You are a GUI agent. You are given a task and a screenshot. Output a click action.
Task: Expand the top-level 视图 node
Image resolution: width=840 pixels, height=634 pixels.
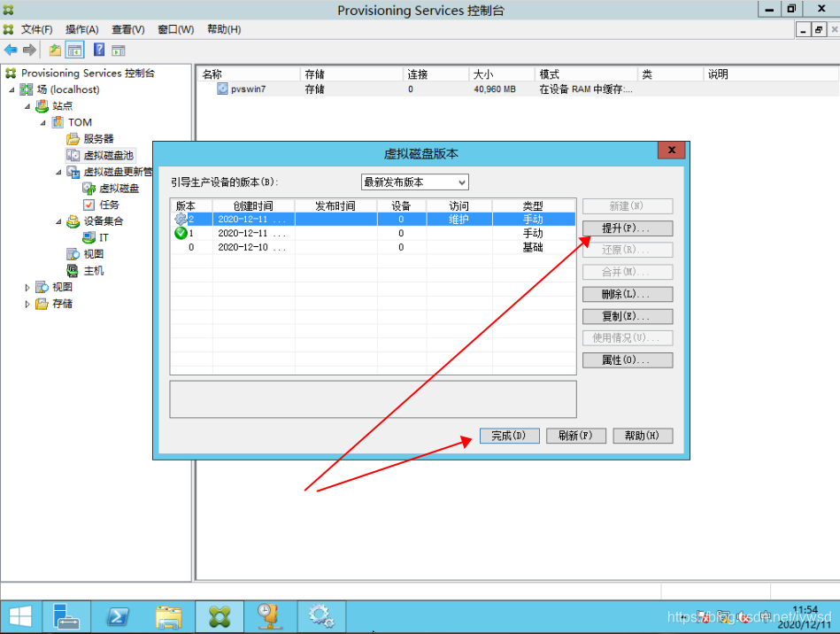[27, 287]
